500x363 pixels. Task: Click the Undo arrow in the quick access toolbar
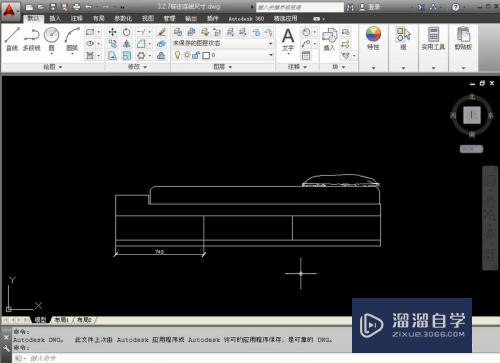tap(88, 7)
